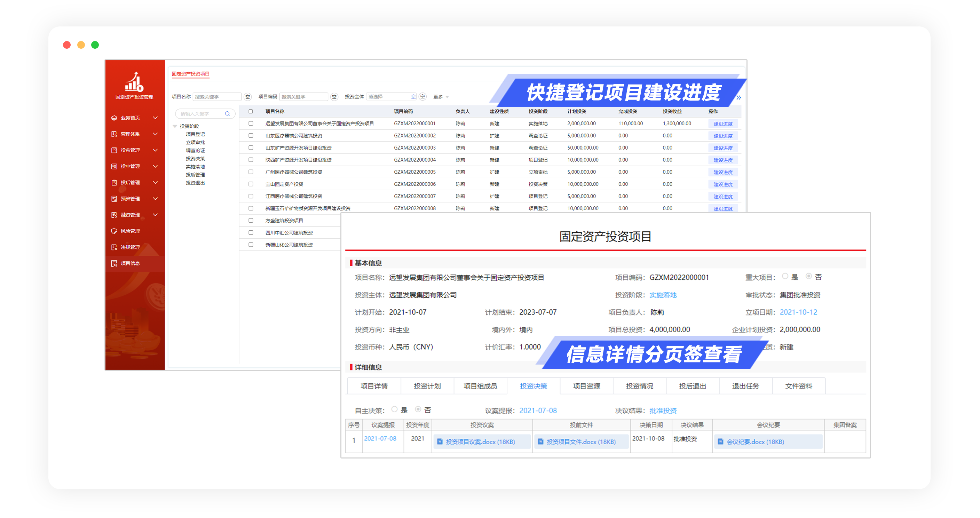The image size is (980, 518).
Task: Select 业务首页 icon in the sidebar
Action: tap(114, 118)
